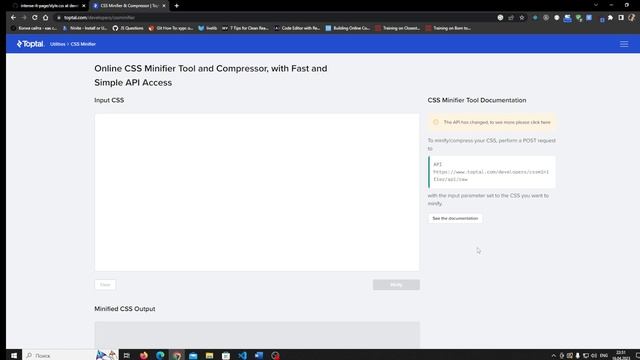Open the extensions puzzle icon

coord(610,18)
